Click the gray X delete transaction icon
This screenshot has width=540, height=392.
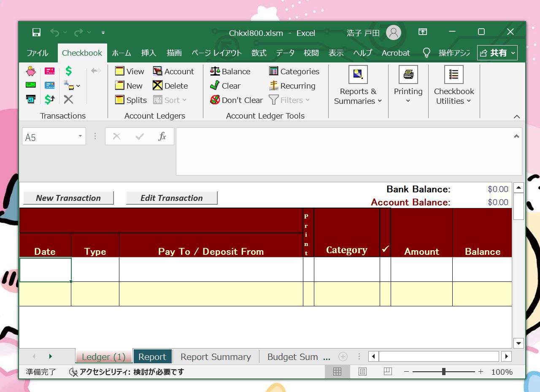pyautogui.click(x=68, y=99)
